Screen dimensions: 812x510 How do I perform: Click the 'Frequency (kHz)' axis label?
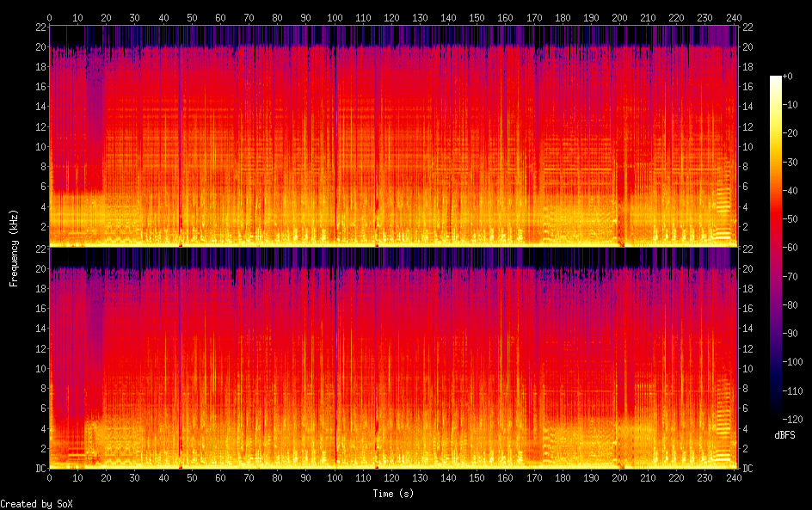tap(14, 247)
